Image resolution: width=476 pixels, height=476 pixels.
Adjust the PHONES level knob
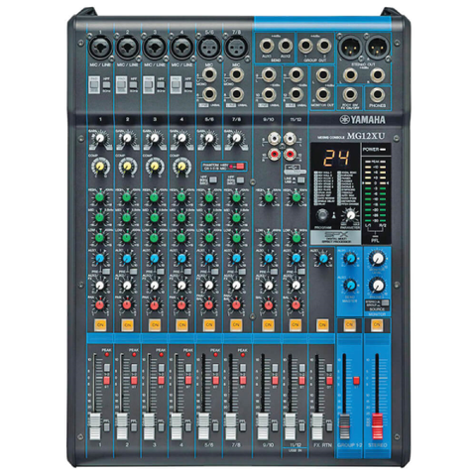click(x=377, y=285)
